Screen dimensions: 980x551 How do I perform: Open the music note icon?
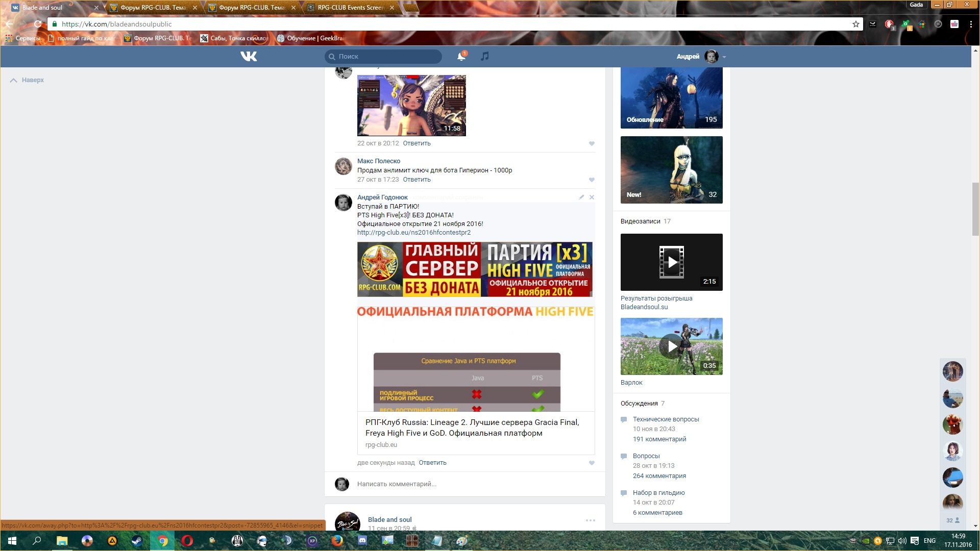(485, 56)
